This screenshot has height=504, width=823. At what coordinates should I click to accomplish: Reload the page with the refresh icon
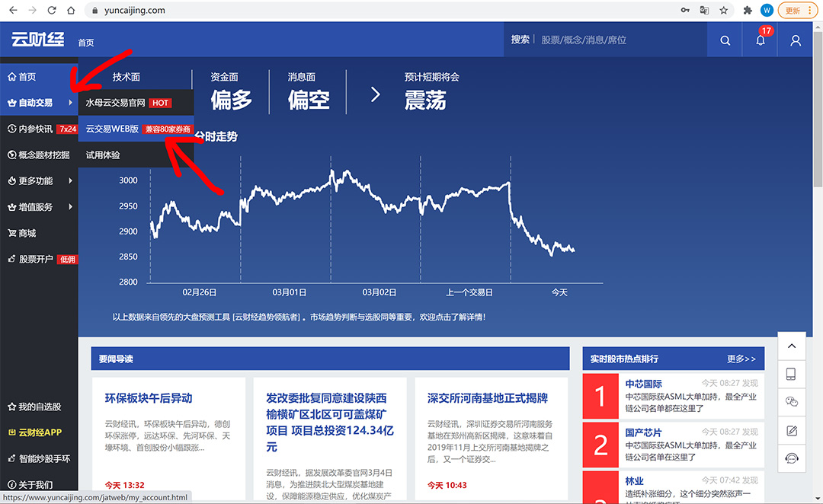click(52, 10)
